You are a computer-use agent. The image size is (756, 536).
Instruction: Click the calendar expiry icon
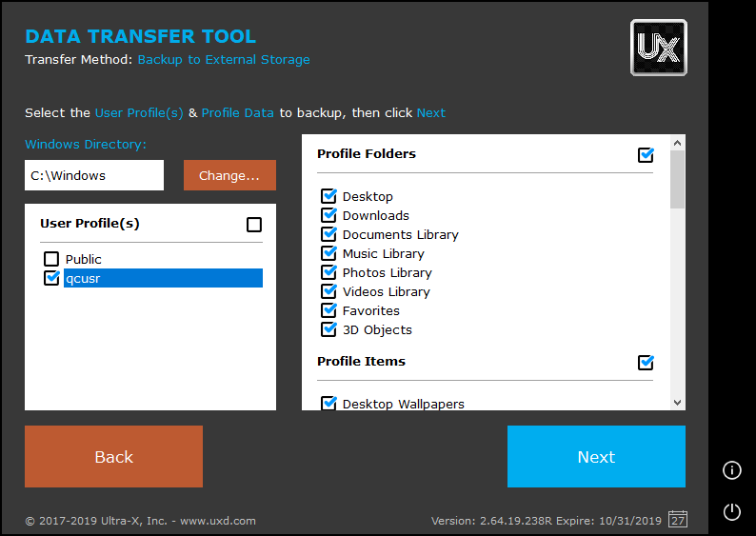(677, 519)
